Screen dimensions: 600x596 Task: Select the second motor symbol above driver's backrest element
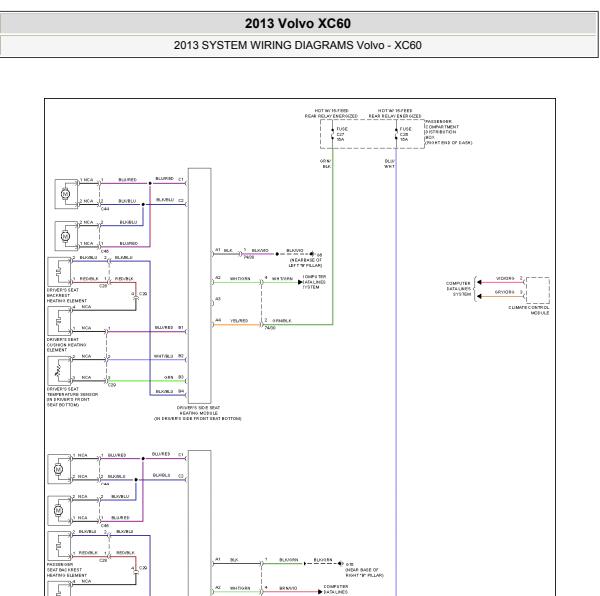(66, 236)
